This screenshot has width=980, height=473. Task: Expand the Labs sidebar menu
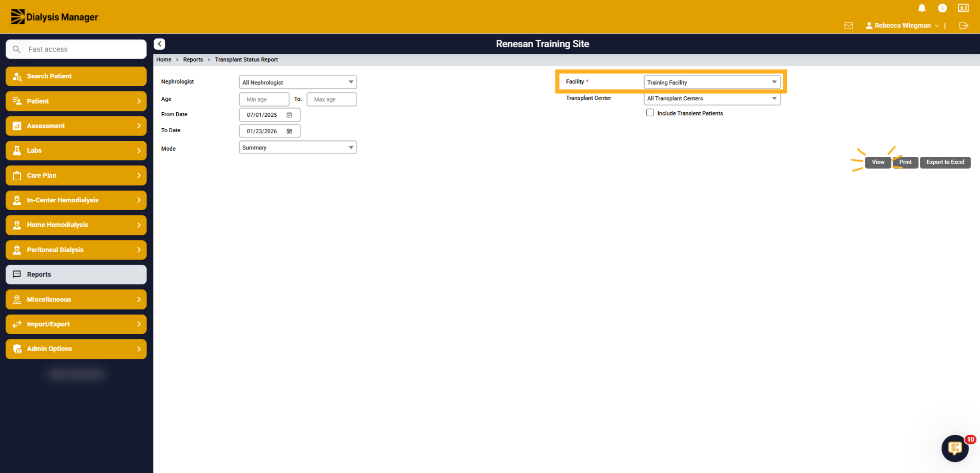(x=76, y=151)
